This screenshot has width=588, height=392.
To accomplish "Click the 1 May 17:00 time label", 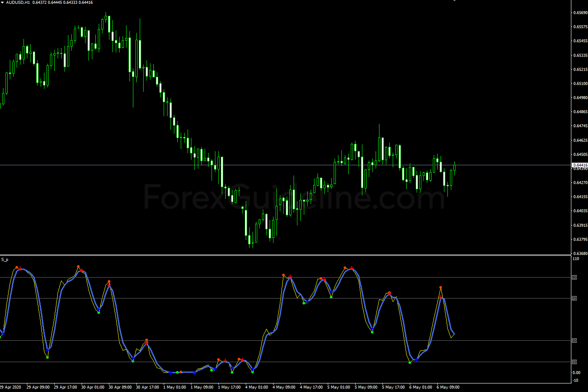I will pyautogui.click(x=229, y=387).
